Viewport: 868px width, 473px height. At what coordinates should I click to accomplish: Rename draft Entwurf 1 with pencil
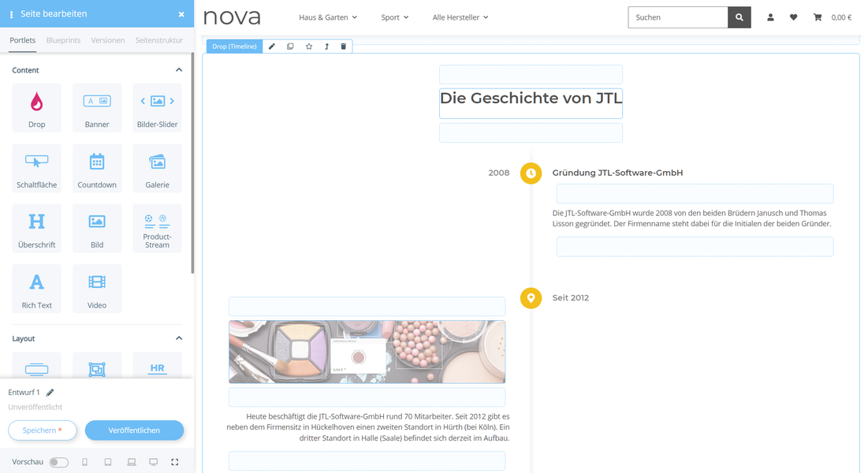50,393
